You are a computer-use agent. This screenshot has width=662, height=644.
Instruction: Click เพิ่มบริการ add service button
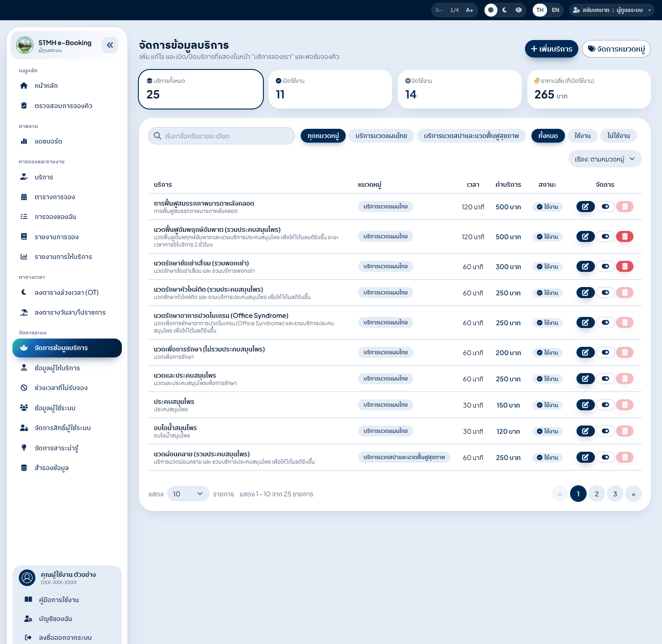tap(552, 49)
